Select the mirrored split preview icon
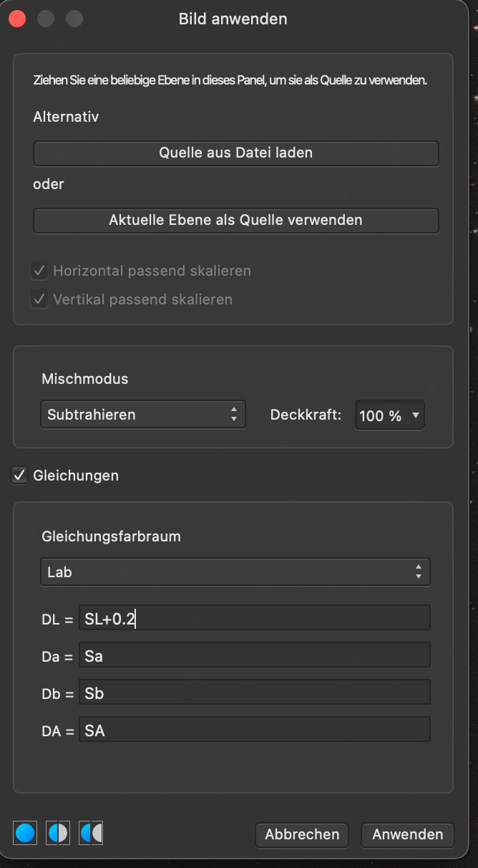Screen dimensions: 478x868 point(90,832)
